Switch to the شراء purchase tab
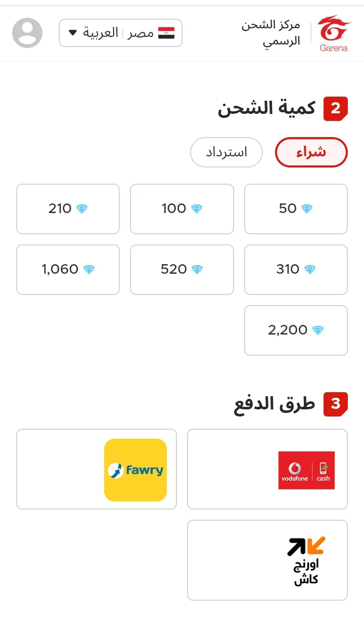 311,152
